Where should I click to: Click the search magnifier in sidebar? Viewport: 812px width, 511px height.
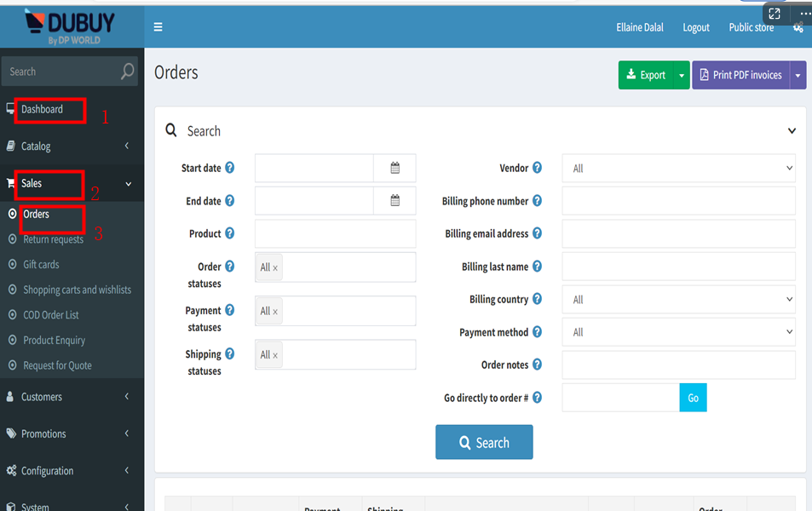coord(128,72)
